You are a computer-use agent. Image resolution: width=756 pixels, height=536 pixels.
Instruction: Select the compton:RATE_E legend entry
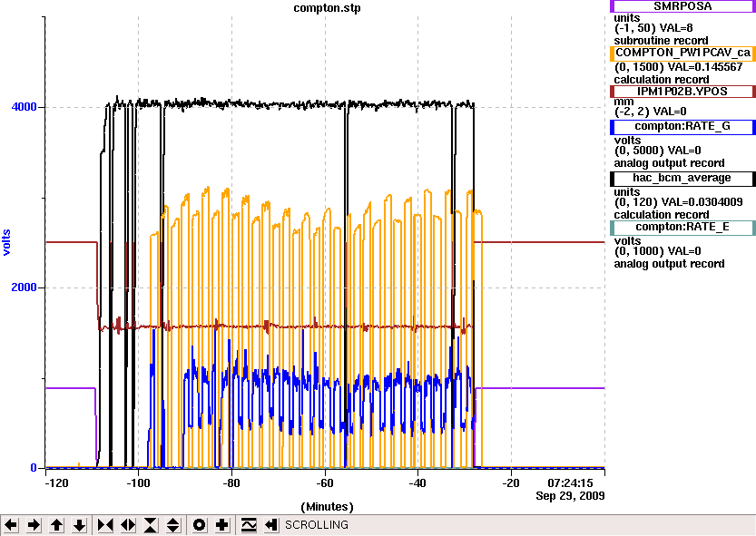(682, 227)
